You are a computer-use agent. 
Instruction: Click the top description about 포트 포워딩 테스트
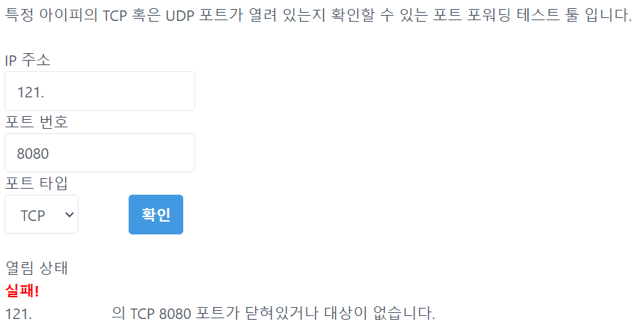point(318,16)
